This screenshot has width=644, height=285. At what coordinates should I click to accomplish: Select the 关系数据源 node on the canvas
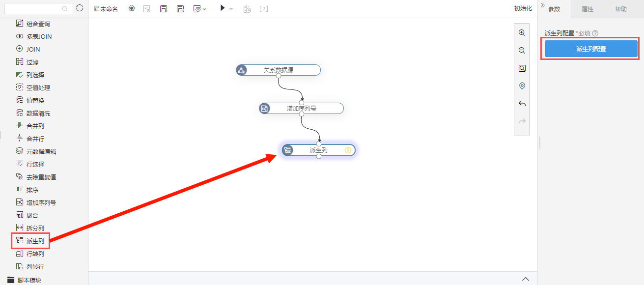coord(278,70)
